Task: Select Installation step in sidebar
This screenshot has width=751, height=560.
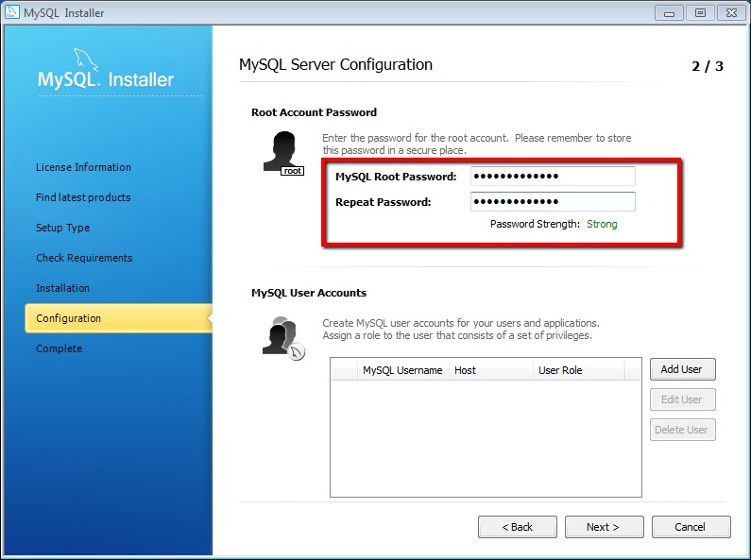Action: (x=62, y=288)
